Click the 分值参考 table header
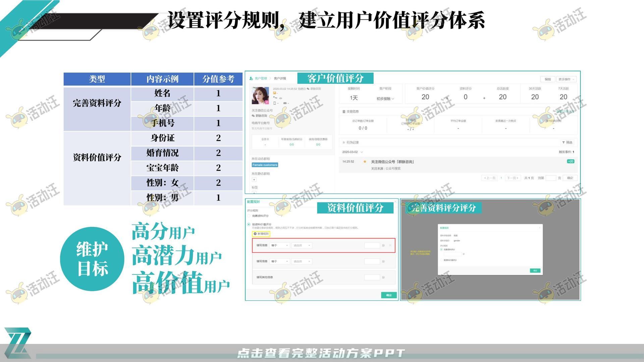The height and width of the screenshot is (362, 644). pos(218,79)
